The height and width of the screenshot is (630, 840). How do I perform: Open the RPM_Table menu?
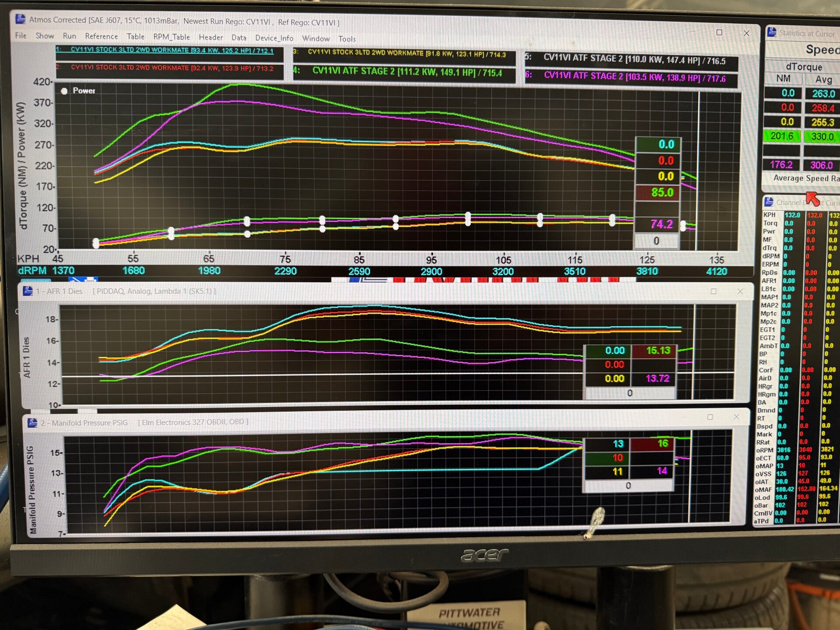coord(171,37)
